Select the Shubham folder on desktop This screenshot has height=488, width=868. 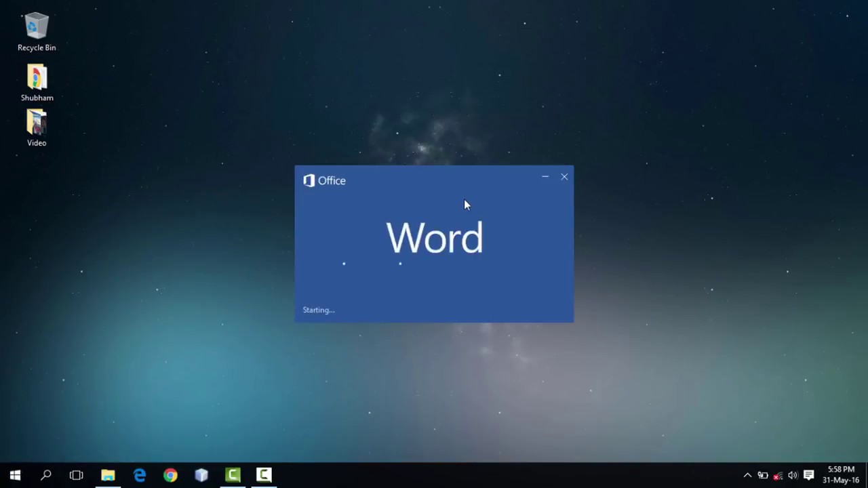pos(37,83)
